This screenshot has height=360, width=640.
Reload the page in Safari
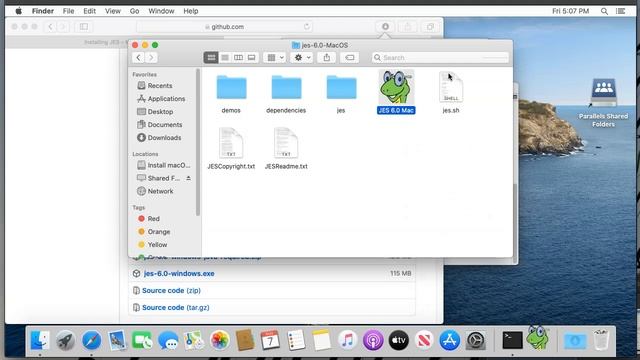[307, 27]
